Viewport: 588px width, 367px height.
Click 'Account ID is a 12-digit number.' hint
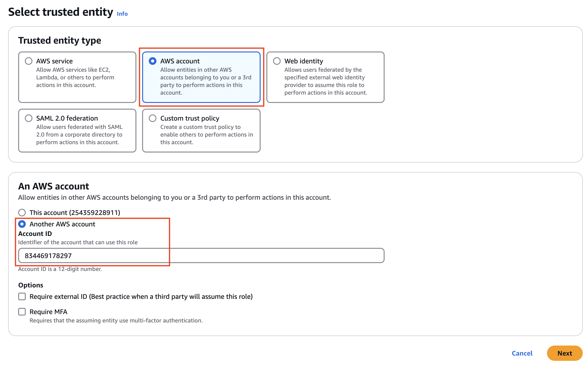click(x=60, y=269)
